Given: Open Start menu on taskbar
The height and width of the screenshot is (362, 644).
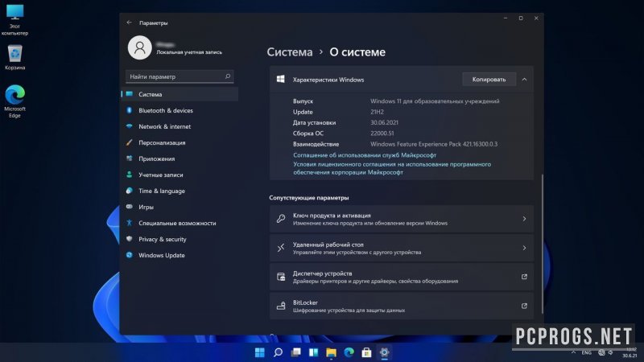Looking at the screenshot, I should tap(259, 352).
